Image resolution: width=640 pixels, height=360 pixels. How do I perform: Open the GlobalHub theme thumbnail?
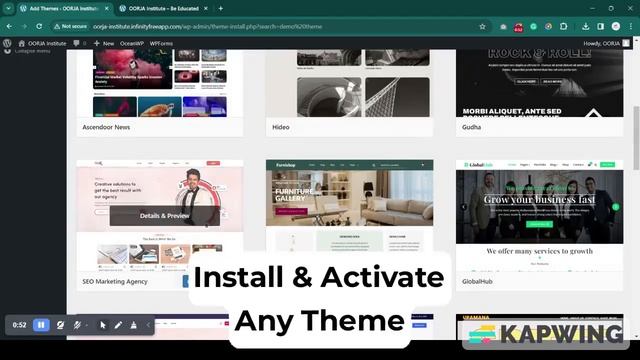(540, 215)
